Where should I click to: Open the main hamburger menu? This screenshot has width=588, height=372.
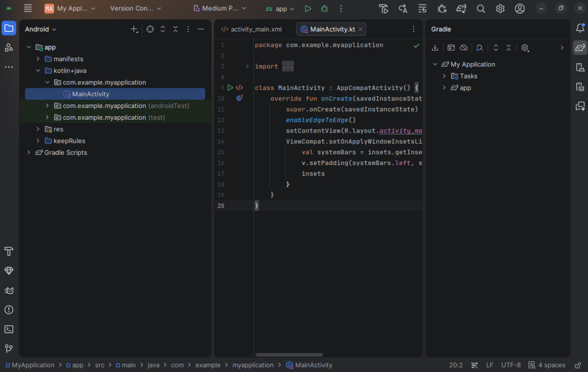click(28, 8)
